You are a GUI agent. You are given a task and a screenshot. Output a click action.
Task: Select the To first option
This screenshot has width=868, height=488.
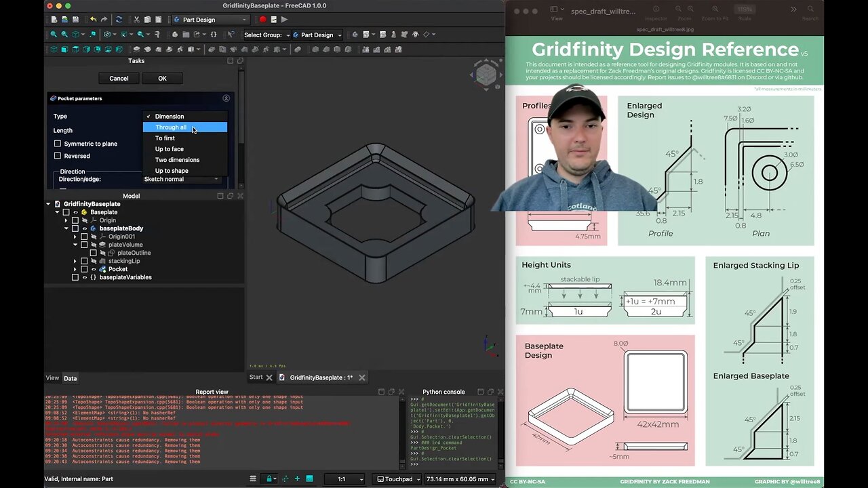(x=184, y=138)
